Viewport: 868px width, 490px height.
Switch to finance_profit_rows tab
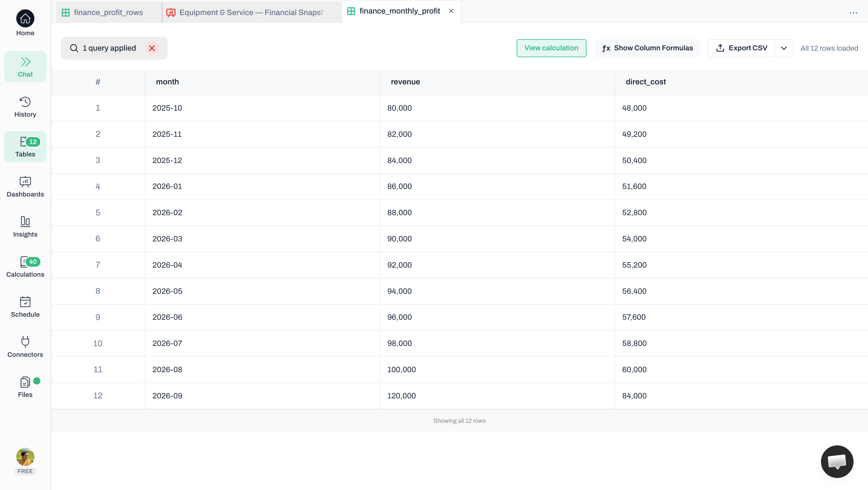pos(108,12)
